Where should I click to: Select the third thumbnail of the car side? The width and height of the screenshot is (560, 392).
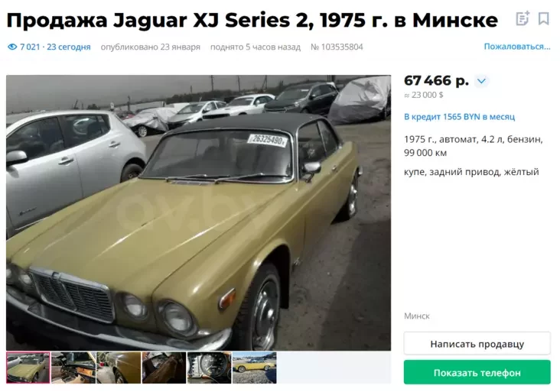[119, 368]
